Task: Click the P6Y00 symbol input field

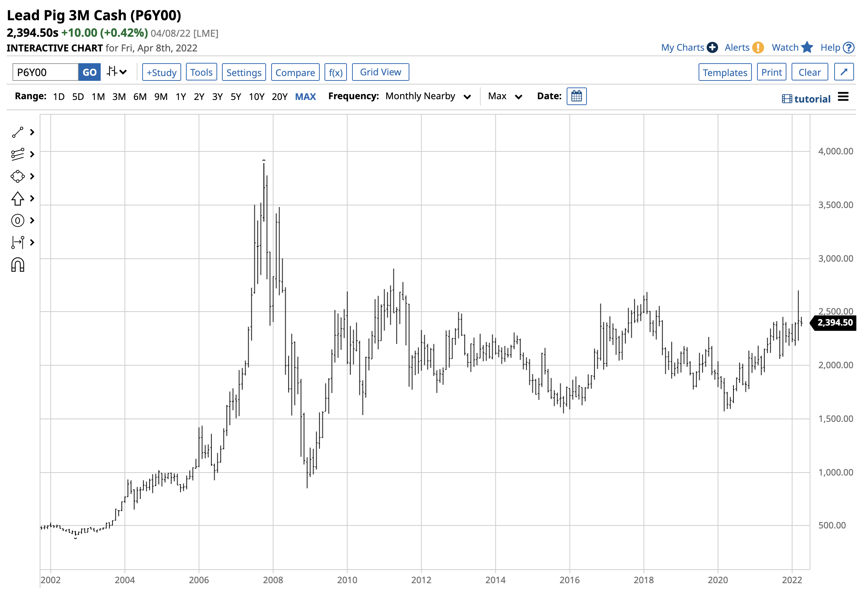Action: 45,72
